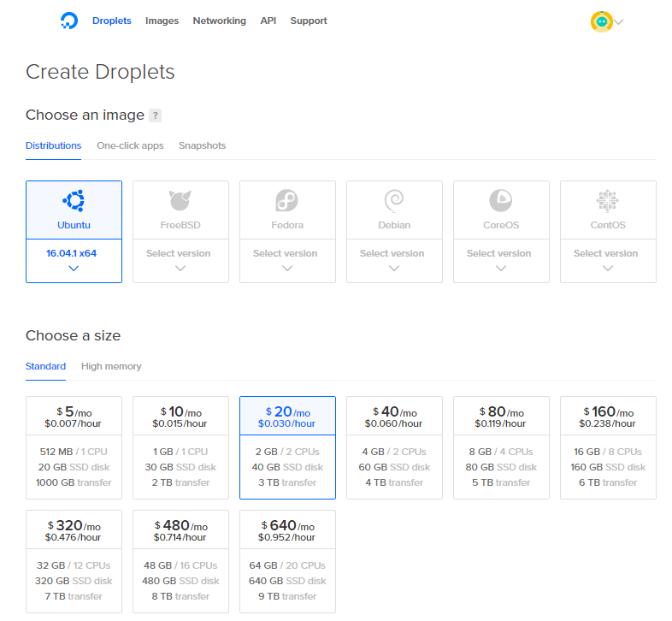Select the Debian swirl icon
The width and height of the screenshot is (672, 621).
tap(394, 201)
